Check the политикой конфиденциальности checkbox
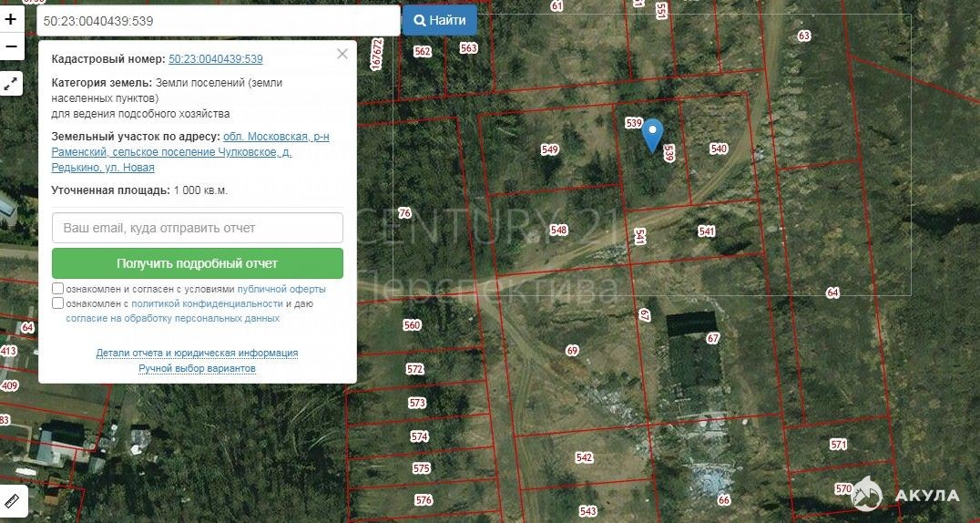 [x=58, y=303]
